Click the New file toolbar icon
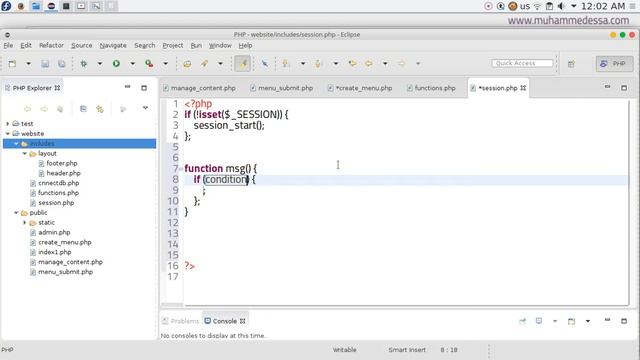 click(12, 64)
